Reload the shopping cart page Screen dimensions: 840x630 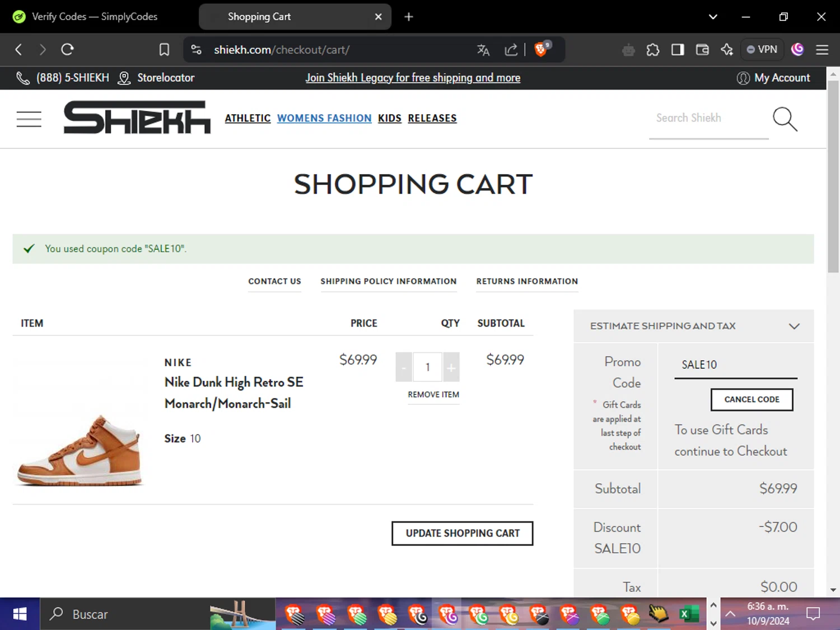point(67,50)
